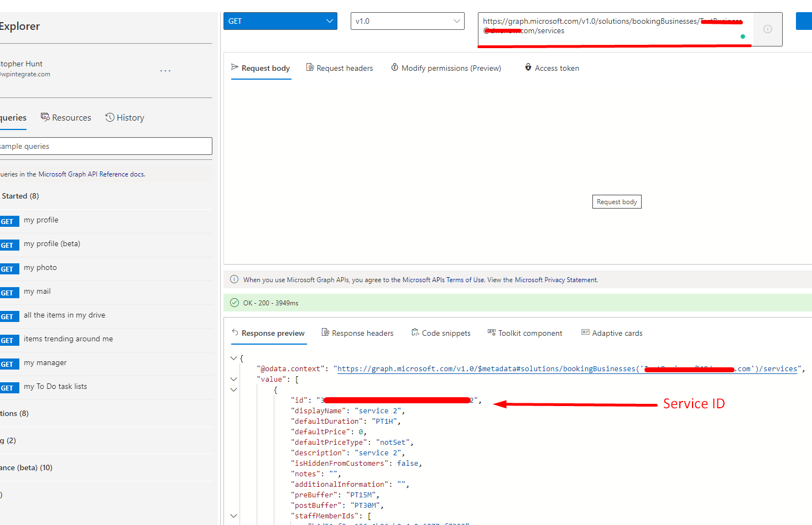Click OK - 200 status message
The height and width of the screenshot is (525, 812).
(x=270, y=303)
